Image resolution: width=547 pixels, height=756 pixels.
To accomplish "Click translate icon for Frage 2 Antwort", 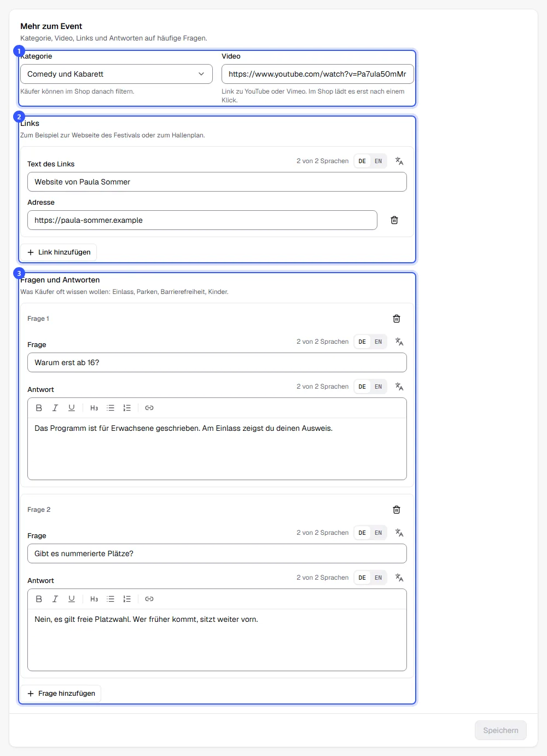I will click(399, 578).
